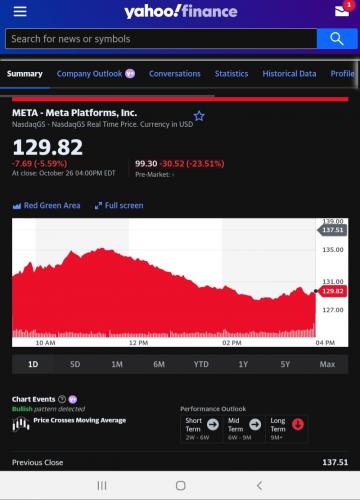Open the Profile tab
The height and width of the screenshot is (500, 360).
[x=342, y=74]
